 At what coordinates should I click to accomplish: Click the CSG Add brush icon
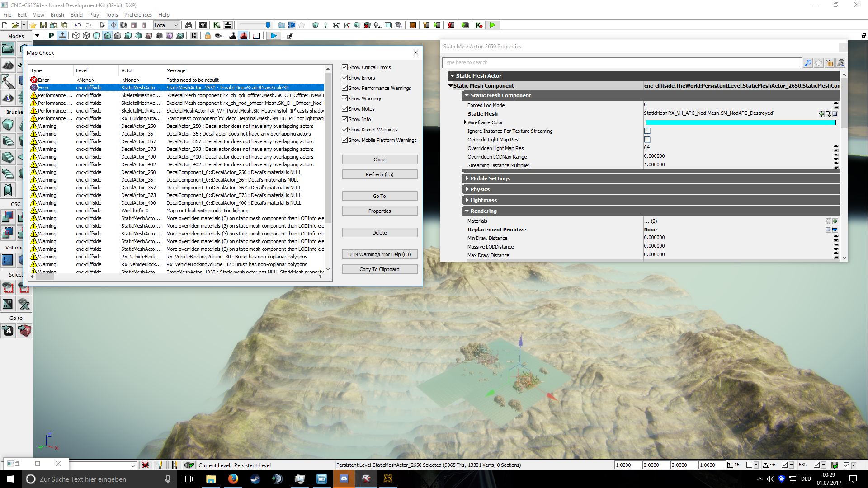coord(8,217)
